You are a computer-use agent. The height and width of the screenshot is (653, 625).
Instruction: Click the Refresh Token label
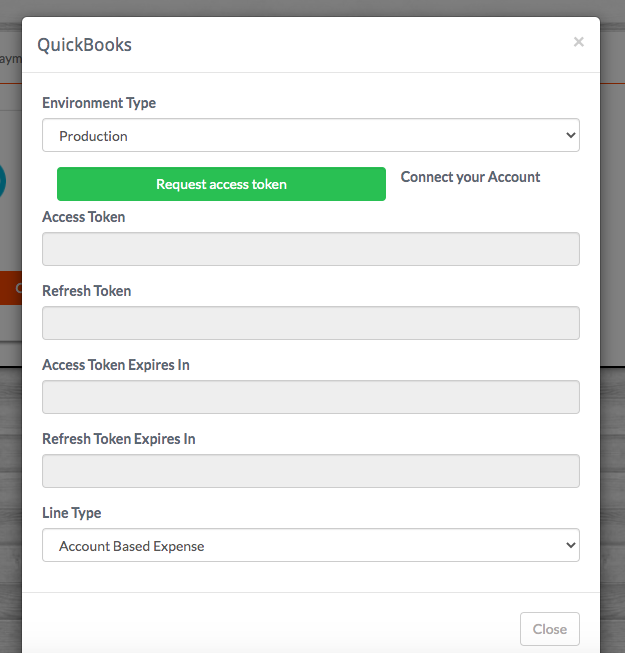point(87,291)
